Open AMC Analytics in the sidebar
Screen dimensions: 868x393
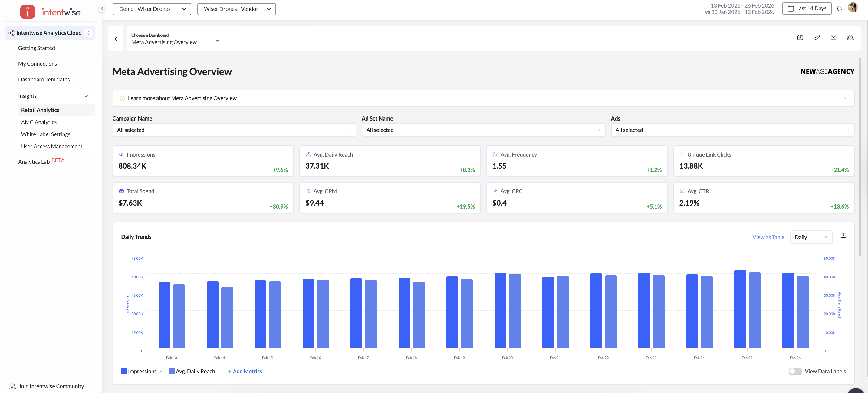[39, 122]
